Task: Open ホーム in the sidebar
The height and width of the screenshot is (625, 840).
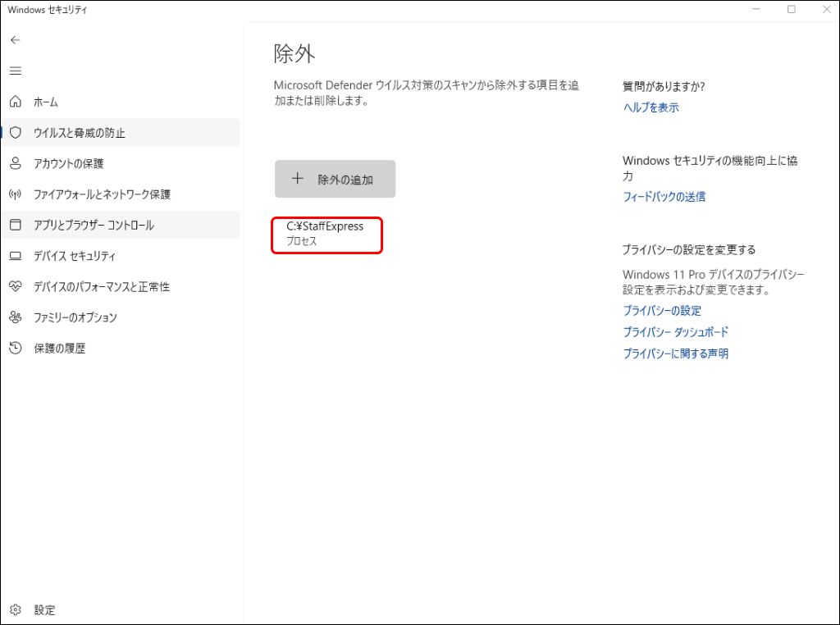Action: [121, 102]
